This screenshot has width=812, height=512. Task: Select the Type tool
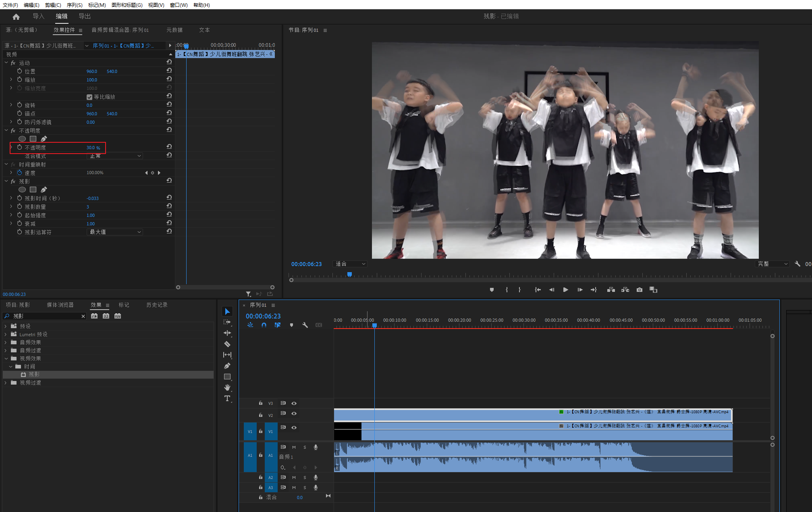227,398
